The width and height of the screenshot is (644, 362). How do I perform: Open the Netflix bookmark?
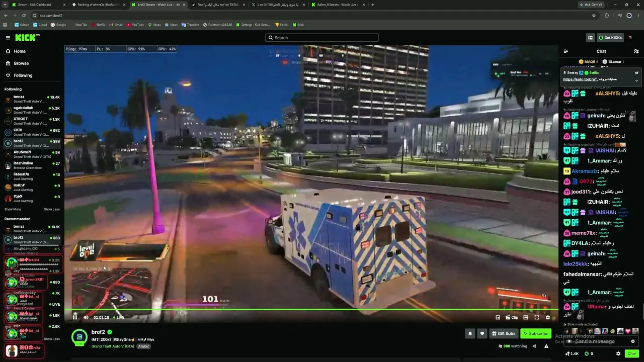(98, 25)
